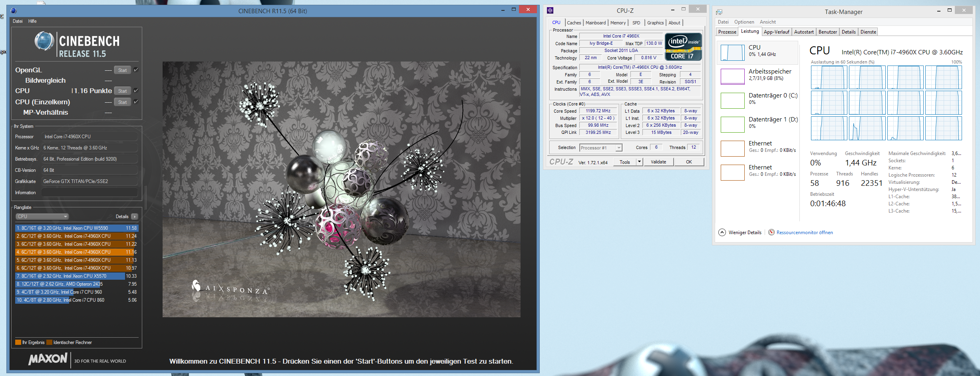Image resolution: width=980 pixels, height=376 pixels.
Task: Open Task-Manager Optionen menu
Action: (744, 22)
